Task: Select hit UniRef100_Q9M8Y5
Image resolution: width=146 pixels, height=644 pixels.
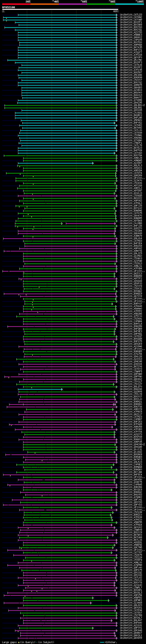Action: [x=131, y=85]
